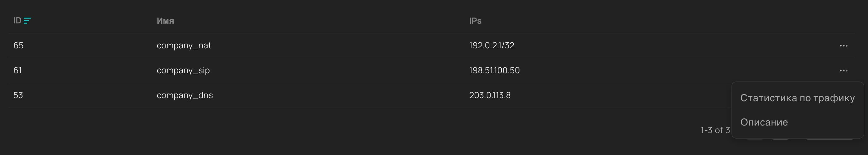Select the table row with ID 65
This screenshot has height=155, width=868.
(x=337, y=46)
